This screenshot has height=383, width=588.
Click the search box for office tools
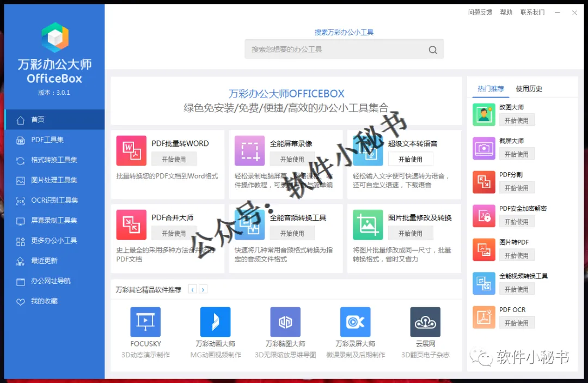click(344, 49)
